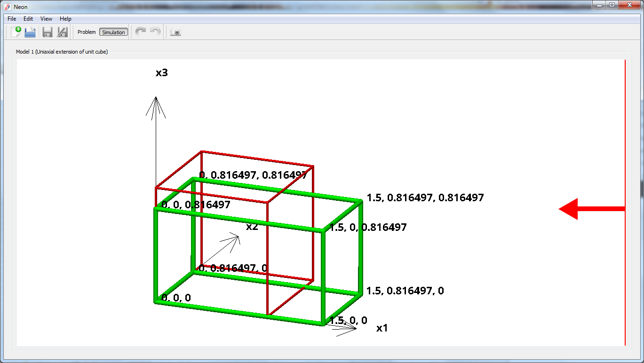Take a snapshot with the camera icon
The width and height of the screenshot is (644, 363).
[x=175, y=32]
